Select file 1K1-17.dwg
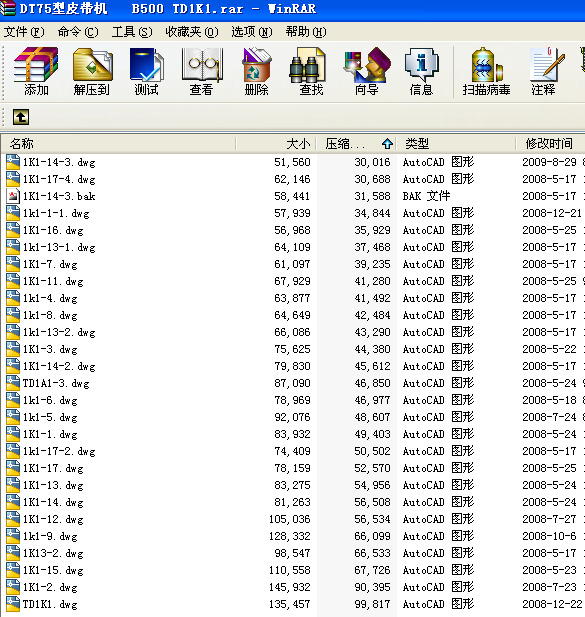Screen dimensions: 585x617 point(53,468)
